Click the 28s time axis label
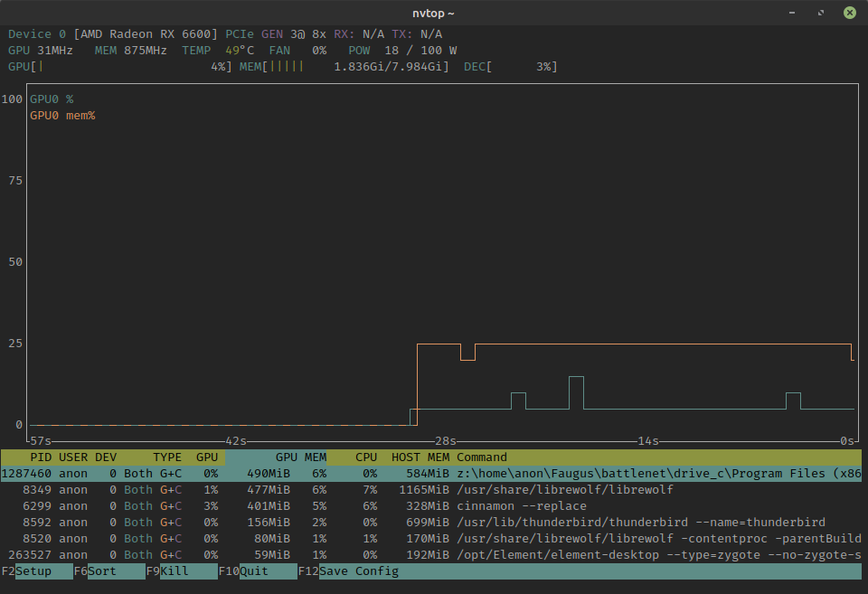 pyautogui.click(x=446, y=441)
